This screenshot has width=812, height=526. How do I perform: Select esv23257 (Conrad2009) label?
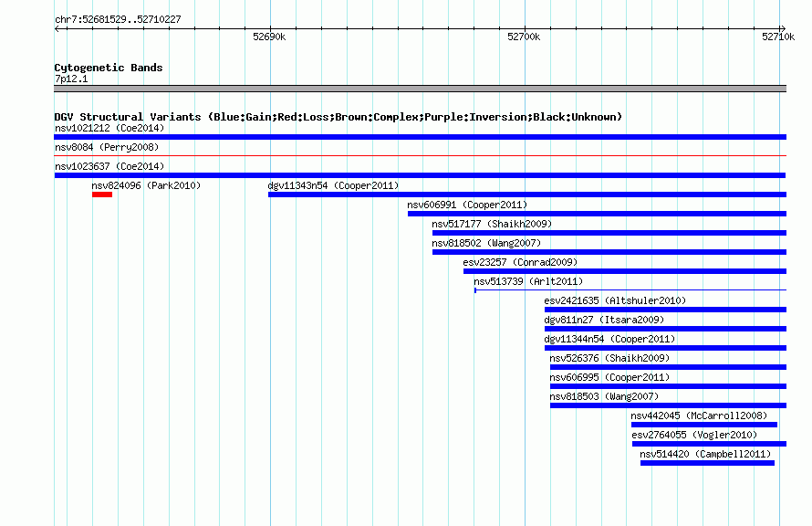520,262
